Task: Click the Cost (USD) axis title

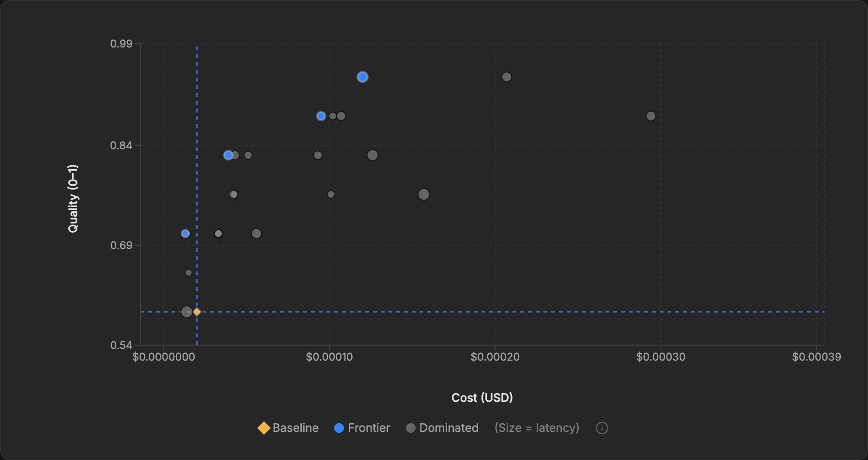Action: (482, 397)
